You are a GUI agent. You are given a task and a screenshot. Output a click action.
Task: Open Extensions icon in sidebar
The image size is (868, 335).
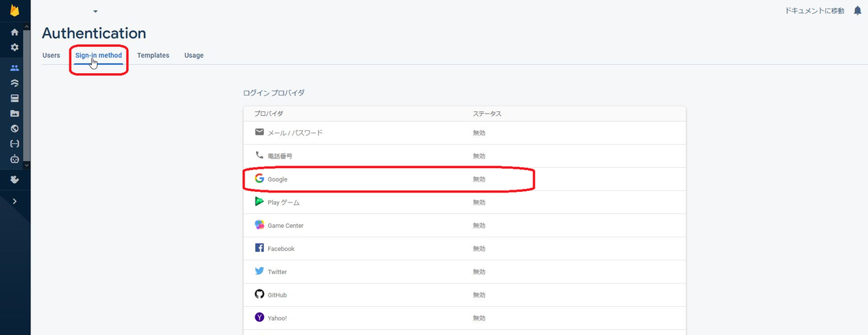pyautogui.click(x=14, y=179)
